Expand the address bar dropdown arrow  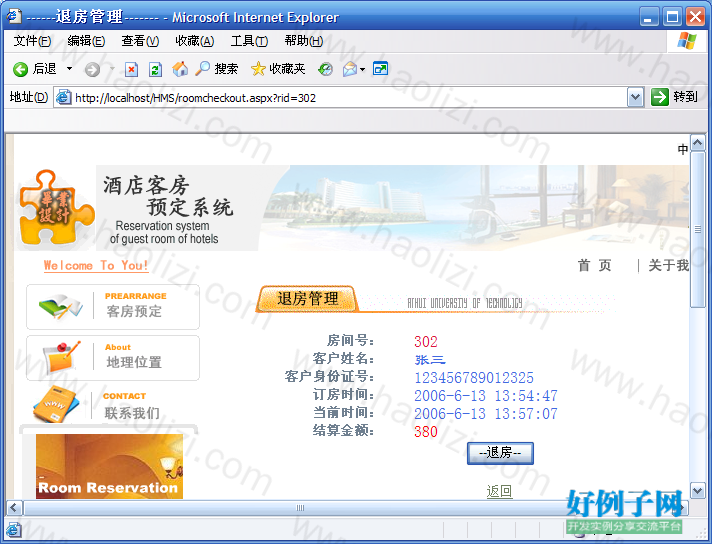pos(635,97)
